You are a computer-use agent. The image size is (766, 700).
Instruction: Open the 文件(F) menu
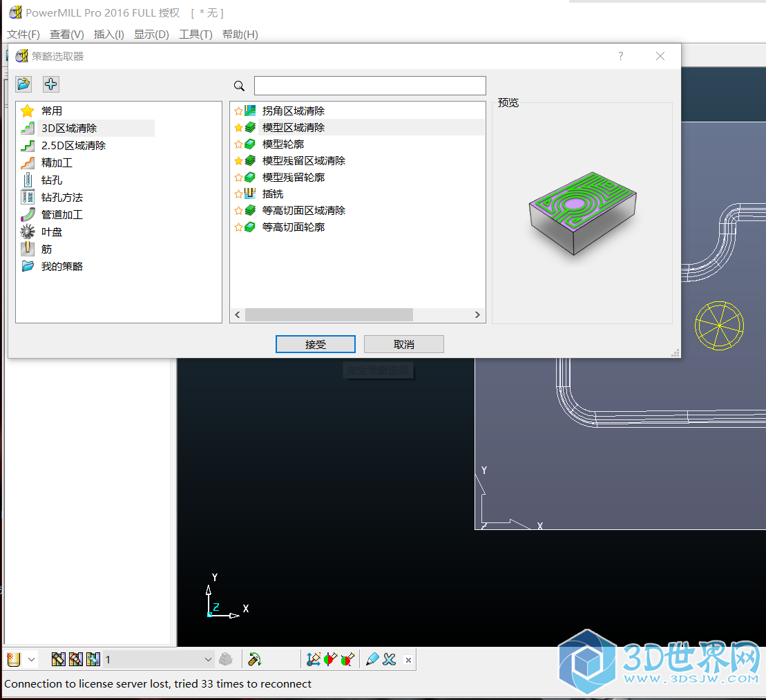pos(23,35)
